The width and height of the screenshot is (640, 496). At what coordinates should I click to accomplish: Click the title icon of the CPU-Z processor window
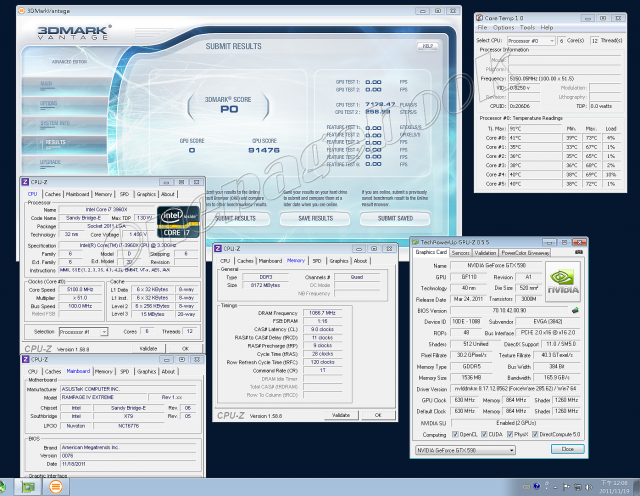coord(25,182)
